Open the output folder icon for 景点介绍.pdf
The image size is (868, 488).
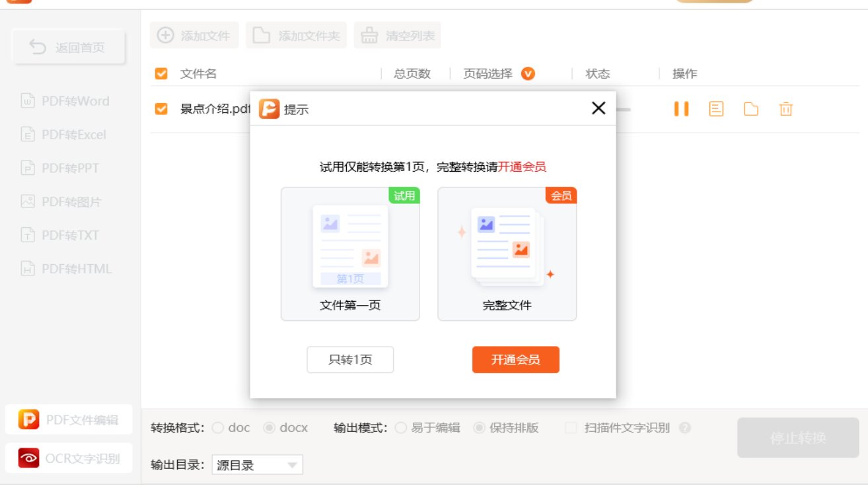(x=750, y=108)
